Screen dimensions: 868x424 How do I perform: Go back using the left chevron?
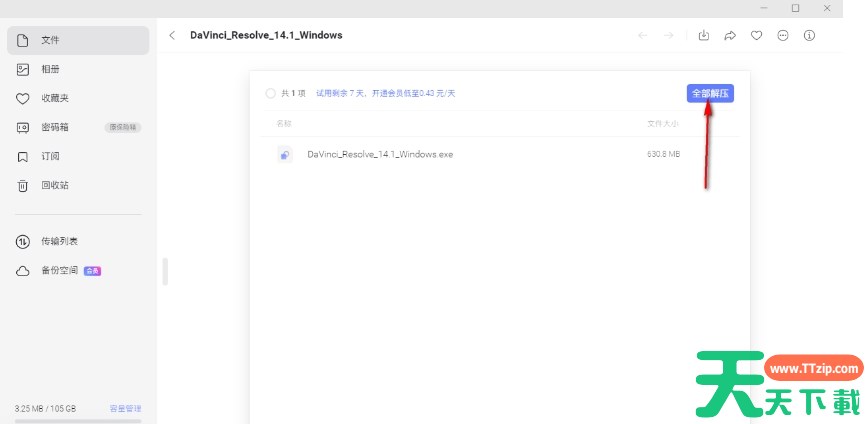(x=172, y=35)
